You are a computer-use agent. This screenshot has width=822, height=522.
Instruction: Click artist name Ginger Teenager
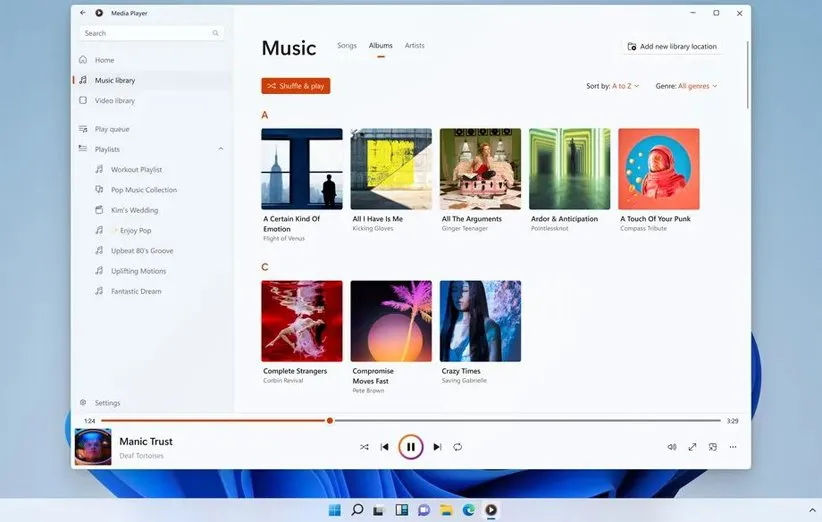(x=464, y=229)
